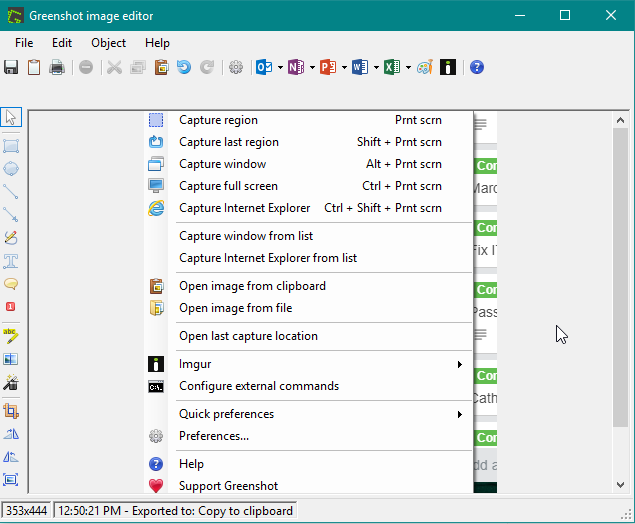635x524 pixels.
Task: Click 'Capture full screen' in the captured image
Action: click(x=228, y=186)
